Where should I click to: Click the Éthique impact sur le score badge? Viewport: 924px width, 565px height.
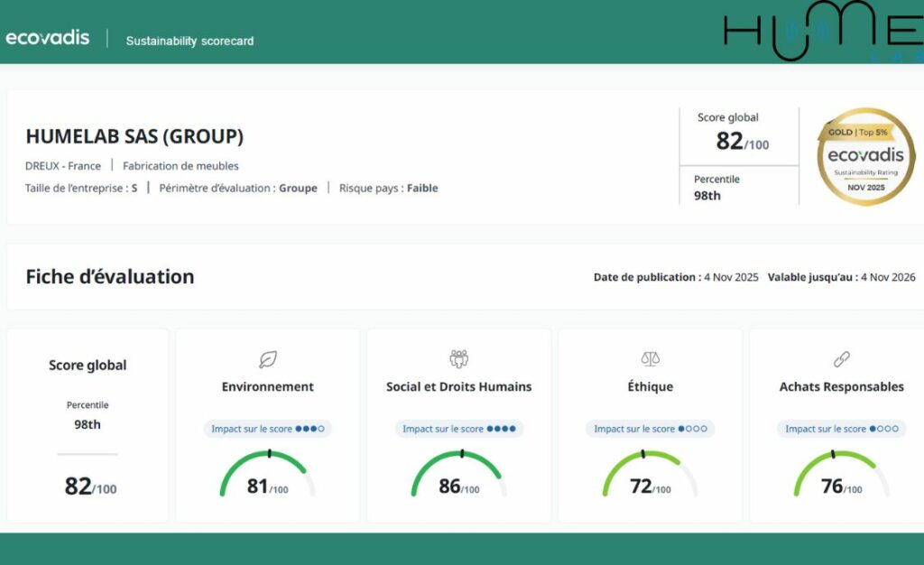(x=650, y=429)
